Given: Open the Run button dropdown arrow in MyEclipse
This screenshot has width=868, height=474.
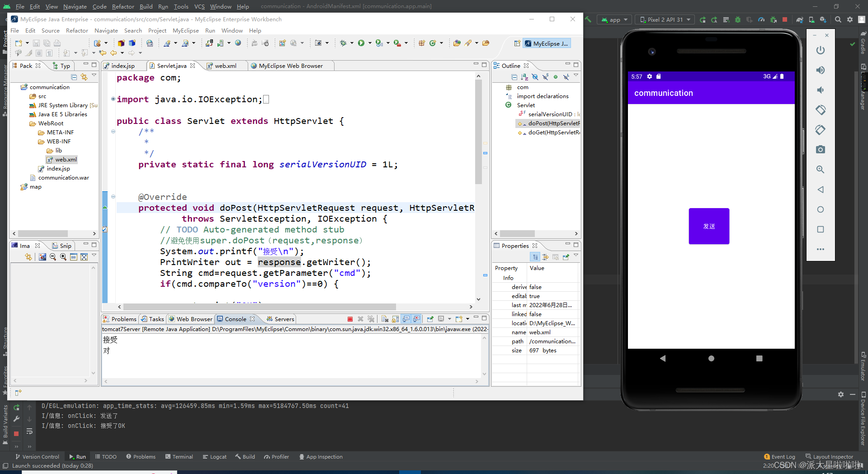Looking at the screenshot, I should coord(370,43).
